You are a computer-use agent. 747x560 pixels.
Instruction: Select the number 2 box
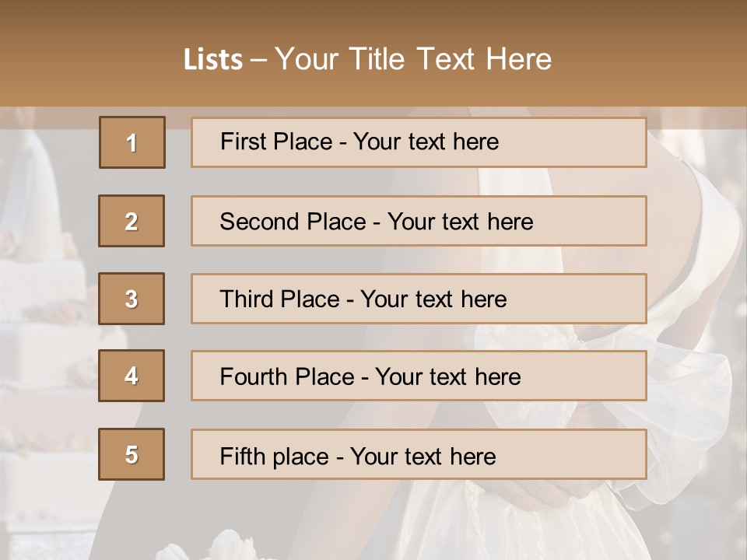(132, 221)
